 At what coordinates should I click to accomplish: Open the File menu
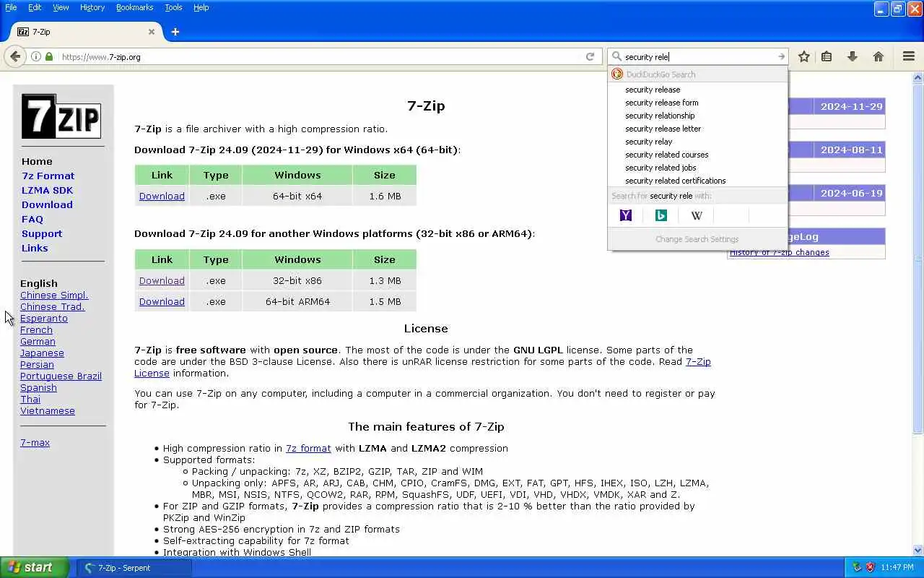11,7
